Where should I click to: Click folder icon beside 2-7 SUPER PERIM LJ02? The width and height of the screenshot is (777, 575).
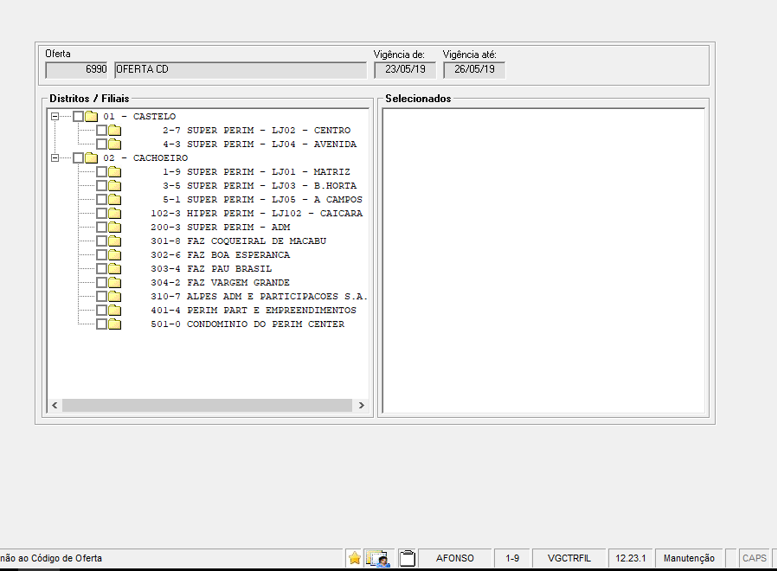(x=114, y=130)
